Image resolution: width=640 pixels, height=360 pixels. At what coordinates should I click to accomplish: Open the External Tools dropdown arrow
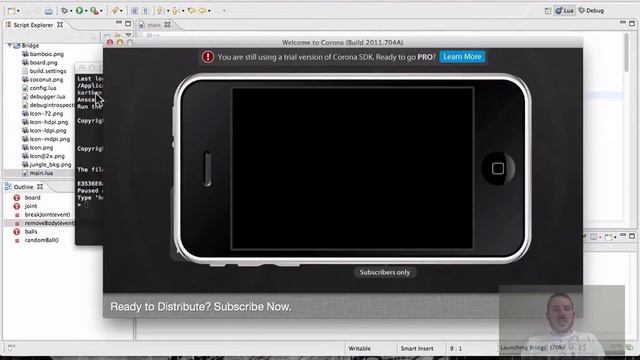(101, 11)
